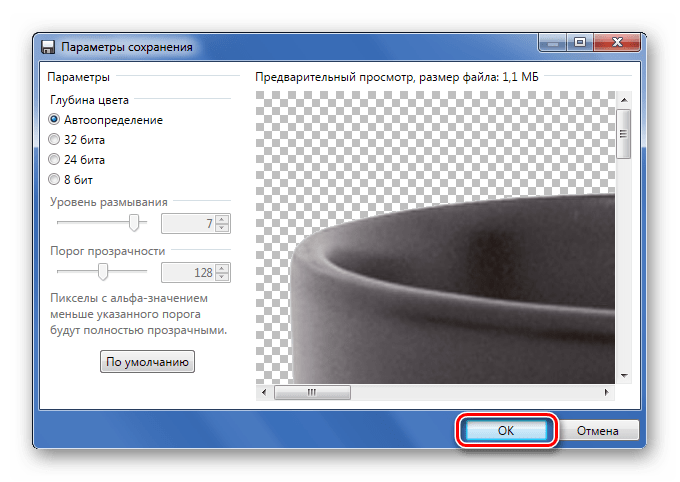Click the file size text 1,1 МБ

(x=520, y=77)
